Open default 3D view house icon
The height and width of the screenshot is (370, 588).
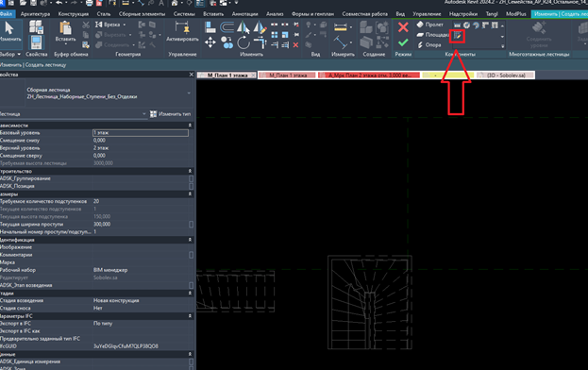click(x=175, y=4)
